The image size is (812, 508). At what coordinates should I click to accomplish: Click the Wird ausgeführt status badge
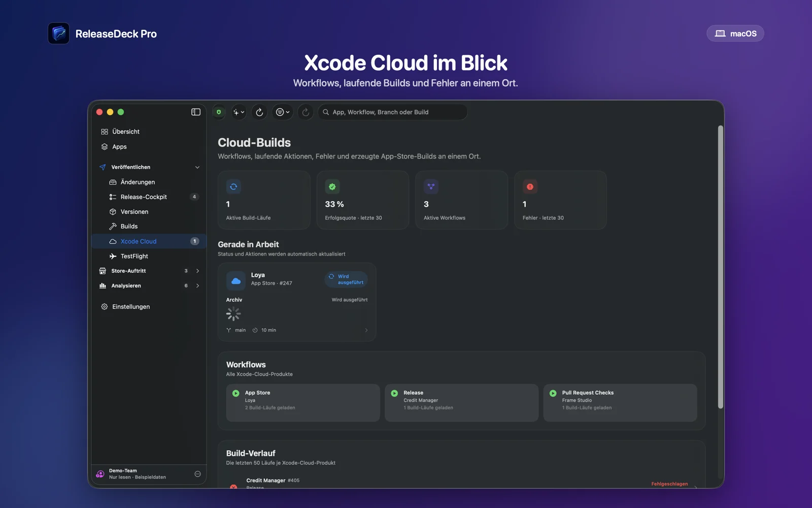[x=346, y=279]
